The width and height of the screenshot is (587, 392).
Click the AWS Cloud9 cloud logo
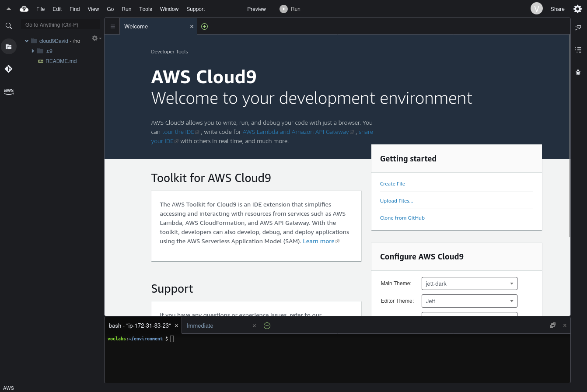24,9
